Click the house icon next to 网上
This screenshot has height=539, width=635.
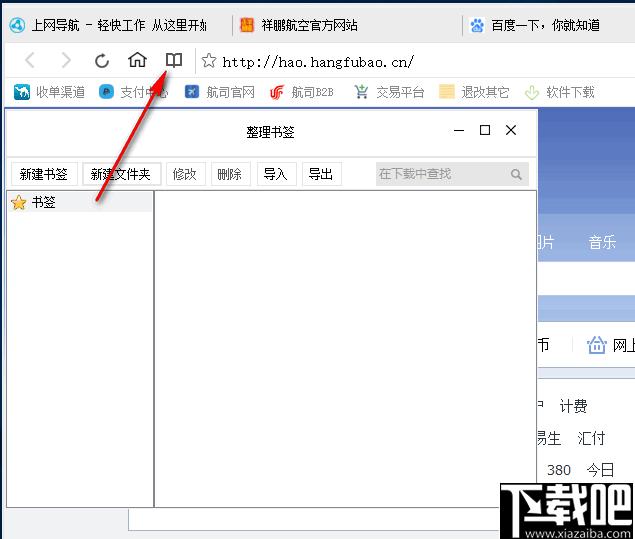597,345
